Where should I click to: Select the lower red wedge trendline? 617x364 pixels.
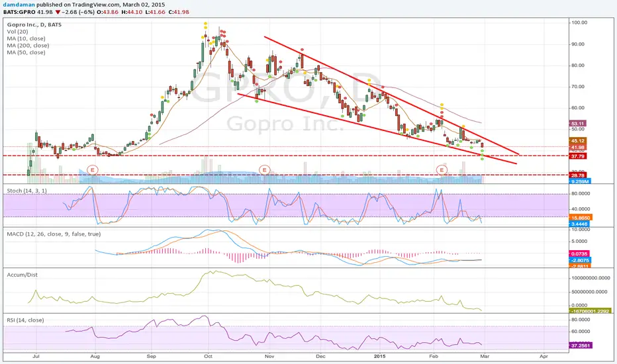click(x=377, y=128)
